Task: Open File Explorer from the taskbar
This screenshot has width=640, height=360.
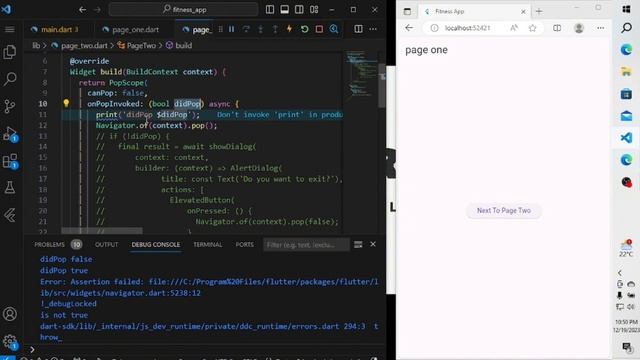Action: 626,72
